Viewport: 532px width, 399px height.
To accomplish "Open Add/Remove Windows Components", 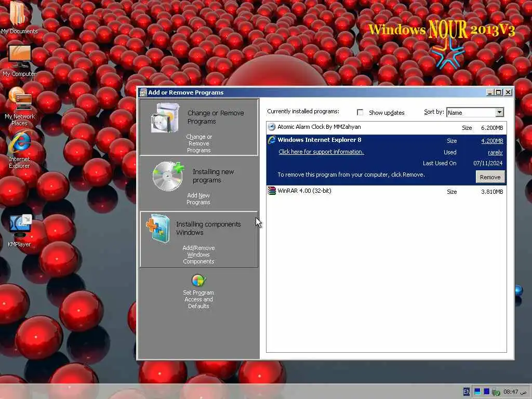I will pyautogui.click(x=199, y=239).
